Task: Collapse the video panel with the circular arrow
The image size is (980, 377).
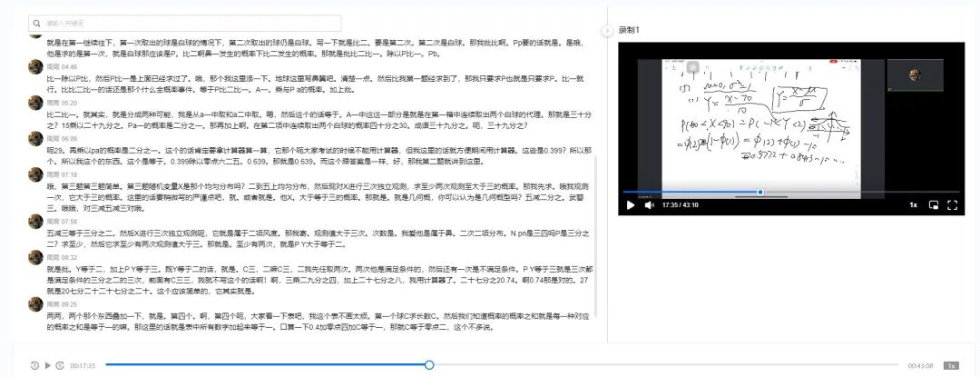Action: tap(607, 31)
